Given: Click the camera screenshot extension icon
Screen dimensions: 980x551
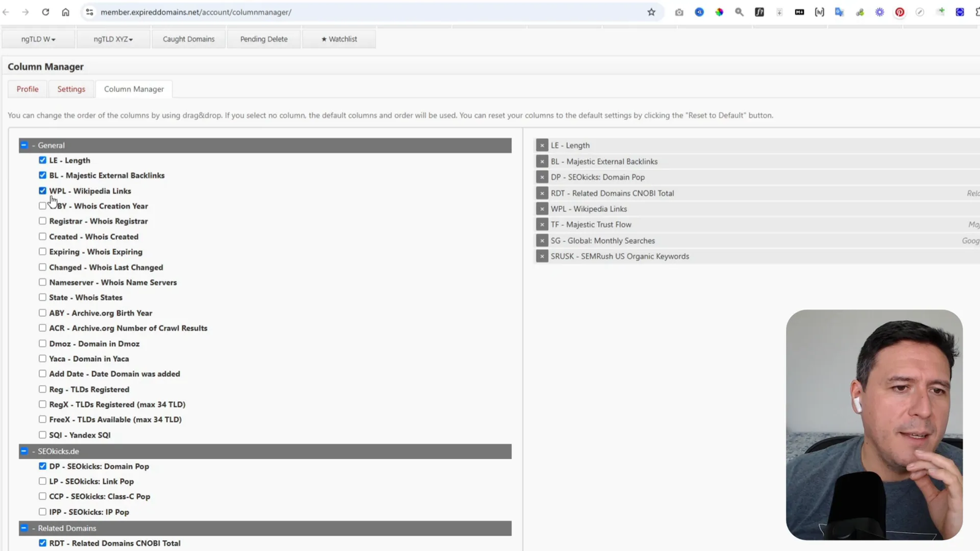Looking at the screenshot, I should [x=679, y=12].
